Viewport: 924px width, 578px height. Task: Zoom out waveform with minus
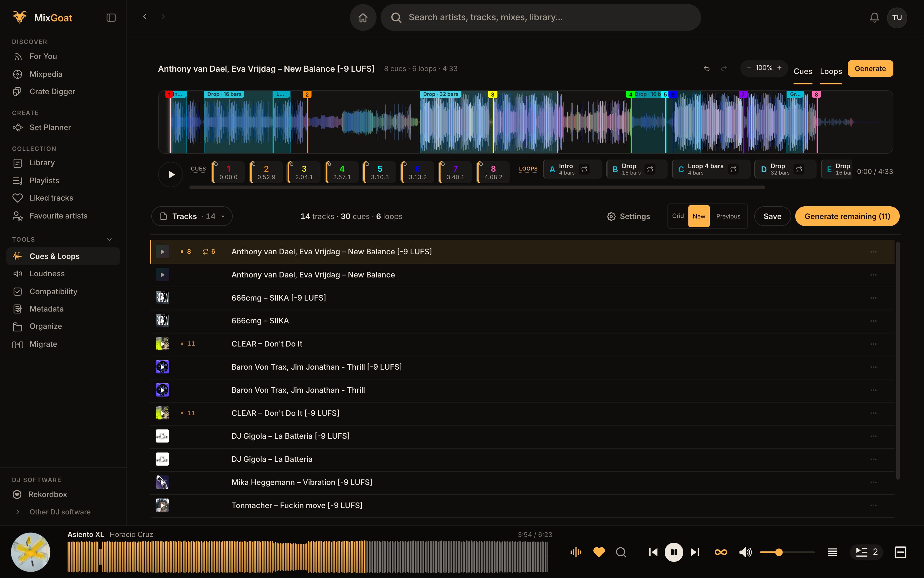tap(749, 68)
